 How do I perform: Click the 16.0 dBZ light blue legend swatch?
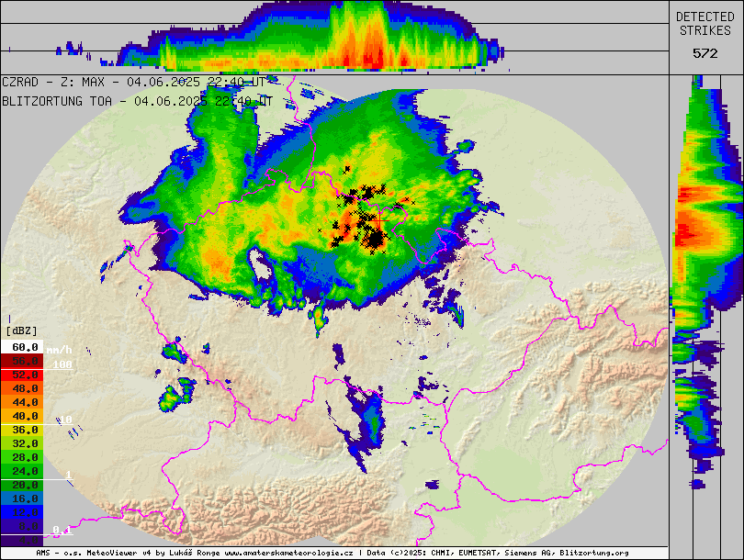pyautogui.click(x=22, y=498)
